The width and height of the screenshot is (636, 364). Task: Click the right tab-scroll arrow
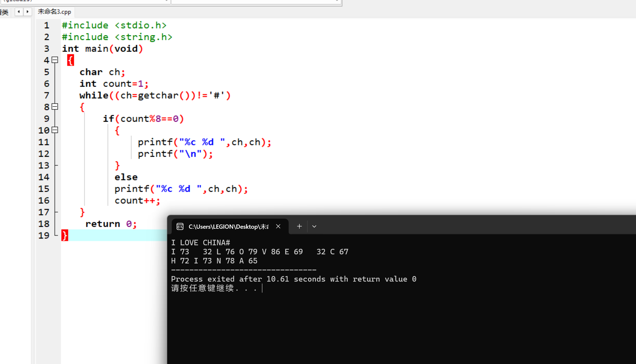pyautogui.click(x=28, y=12)
